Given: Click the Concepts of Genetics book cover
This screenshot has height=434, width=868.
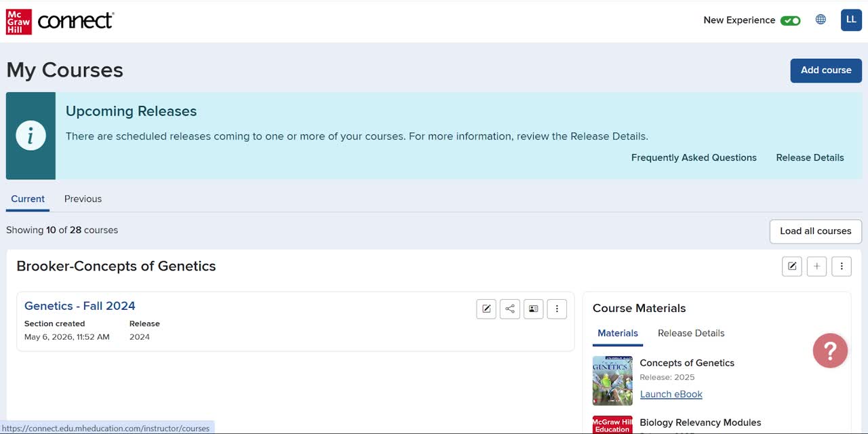Looking at the screenshot, I should coord(612,380).
